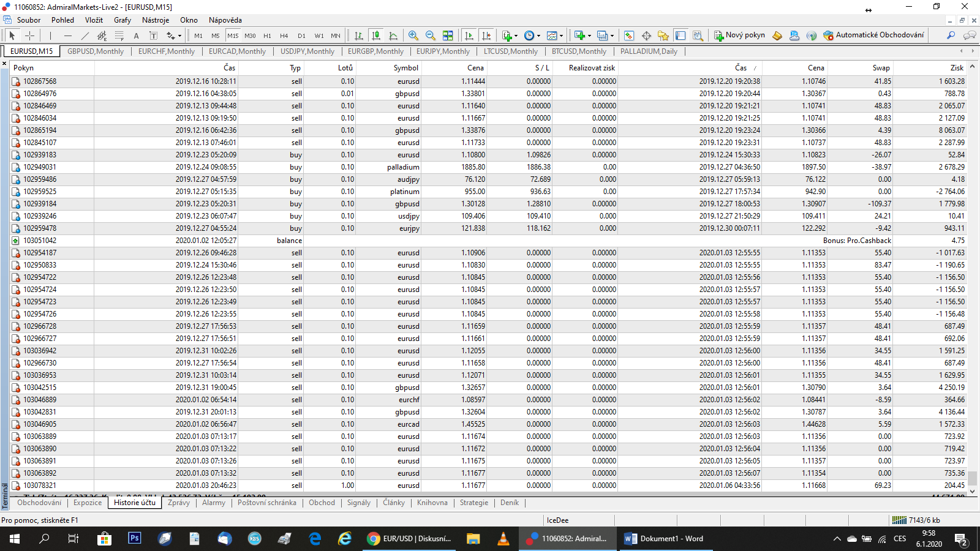Image resolution: width=980 pixels, height=551 pixels.
Task: Select the equidistant channel tool
Action: [102, 36]
